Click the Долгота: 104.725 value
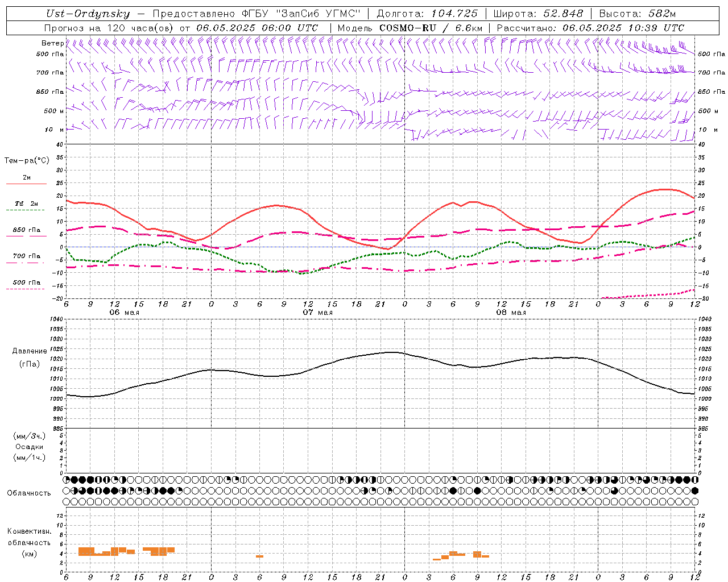Image resolution: width=728 pixels, height=582 pixels. tap(427, 14)
